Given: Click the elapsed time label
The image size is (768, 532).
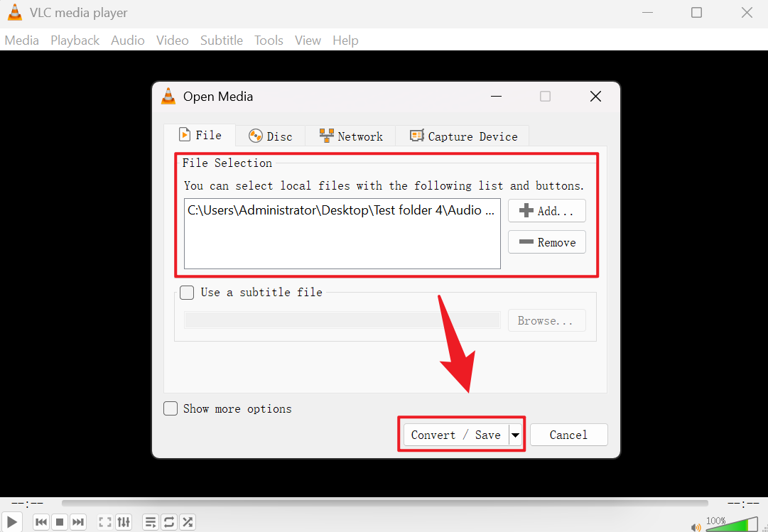Looking at the screenshot, I should [28, 503].
